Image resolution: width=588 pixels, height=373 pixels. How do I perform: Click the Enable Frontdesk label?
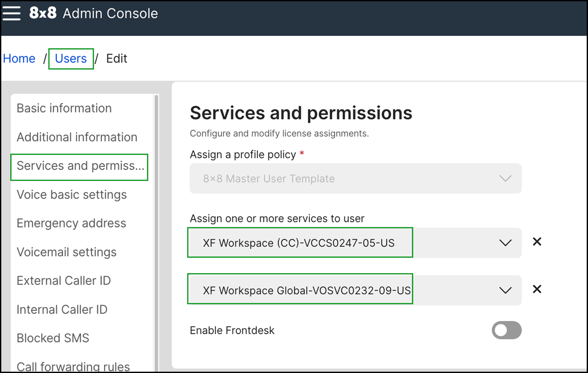pos(232,330)
